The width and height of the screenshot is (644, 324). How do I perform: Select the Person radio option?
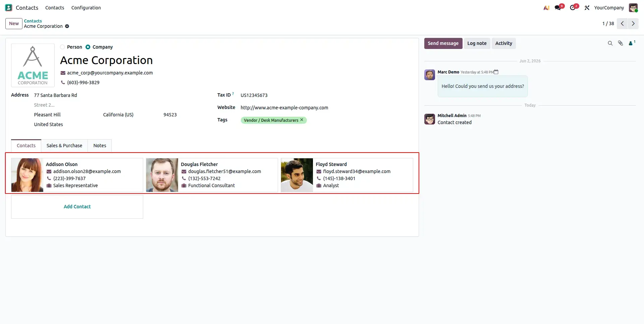[62, 47]
